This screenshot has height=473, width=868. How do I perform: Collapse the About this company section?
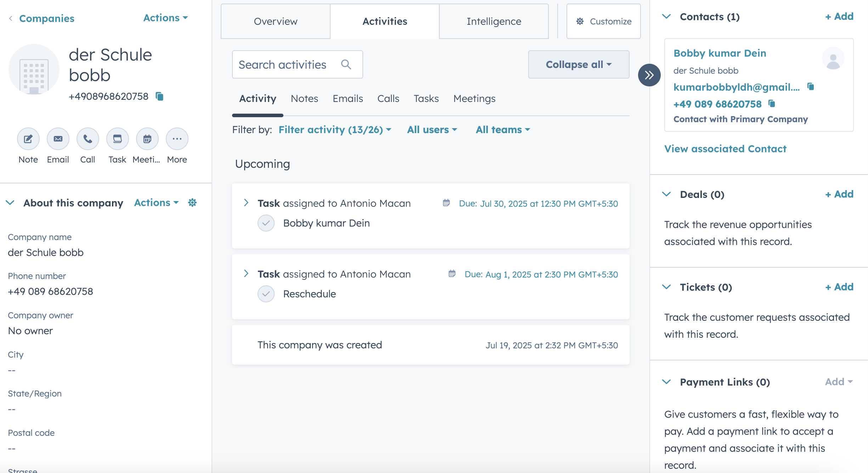pyautogui.click(x=10, y=203)
